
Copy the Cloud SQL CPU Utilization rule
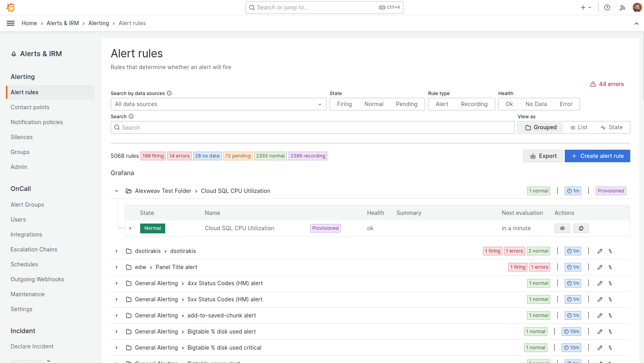pos(581,228)
